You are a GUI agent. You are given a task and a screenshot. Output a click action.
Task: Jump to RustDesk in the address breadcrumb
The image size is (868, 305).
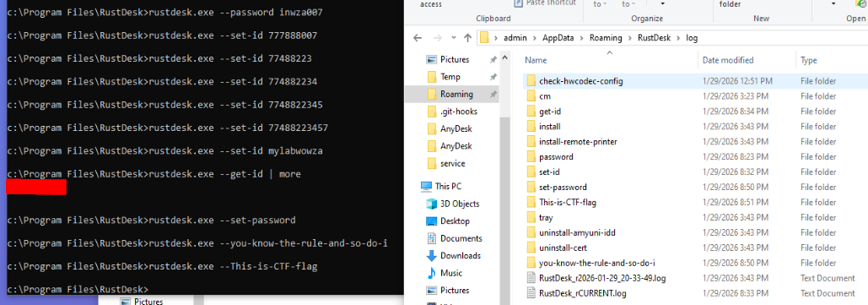pos(654,38)
